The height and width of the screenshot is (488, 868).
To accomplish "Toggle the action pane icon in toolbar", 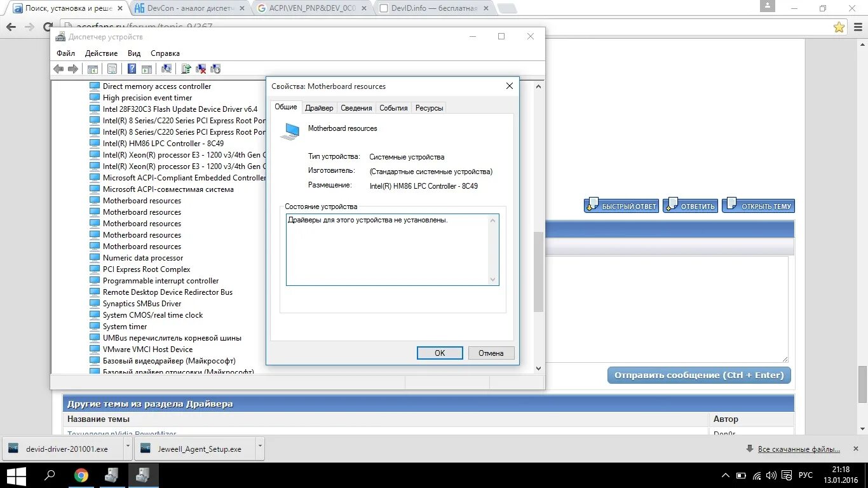I will click(x=146, y=69).
